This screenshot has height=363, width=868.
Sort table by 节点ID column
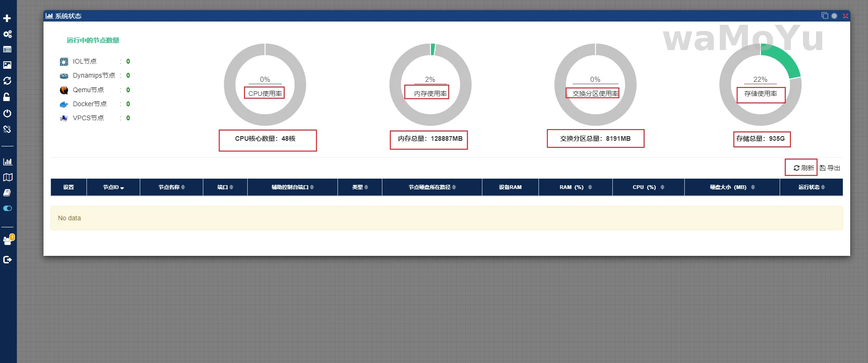(113, 187)
